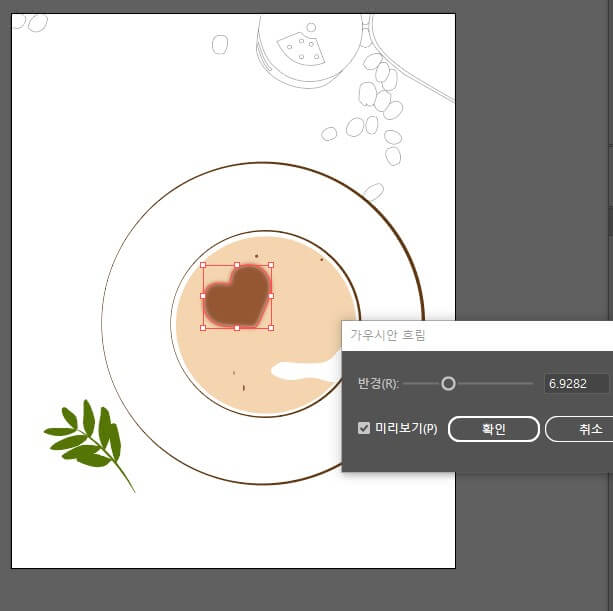Click the top-left selection handle of the heart
The image size is (613, 611).
point(203,265)
